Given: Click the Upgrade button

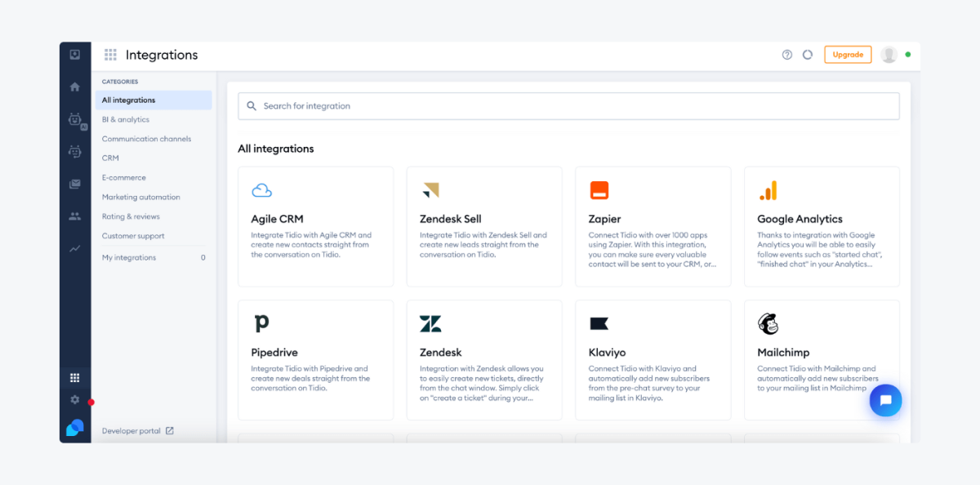Looking at the screenshot, I should pos(848,54).
